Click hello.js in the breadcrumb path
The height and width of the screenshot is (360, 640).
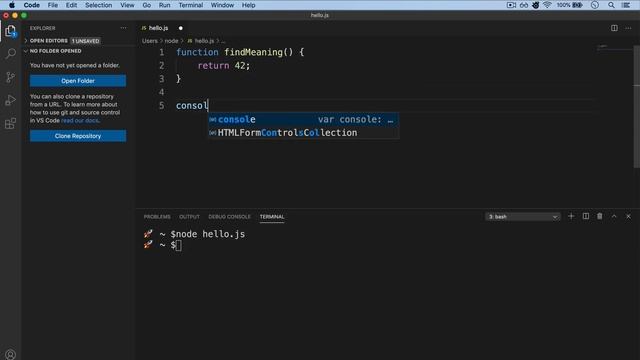204,41
